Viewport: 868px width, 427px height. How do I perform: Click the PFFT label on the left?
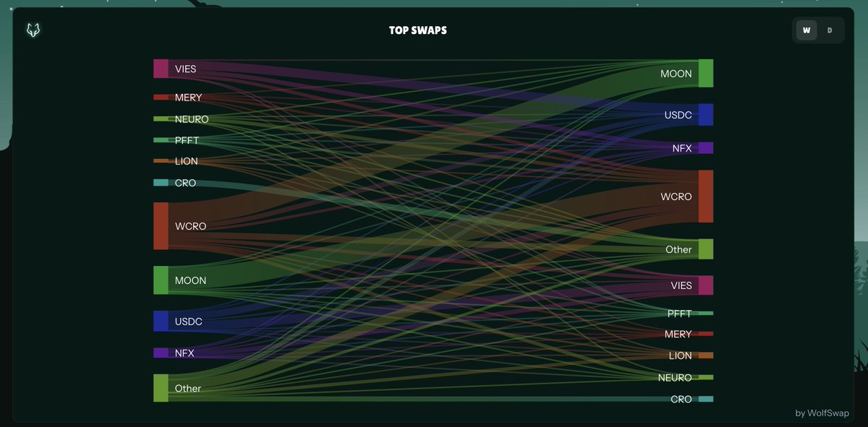(x=187, y=140)
